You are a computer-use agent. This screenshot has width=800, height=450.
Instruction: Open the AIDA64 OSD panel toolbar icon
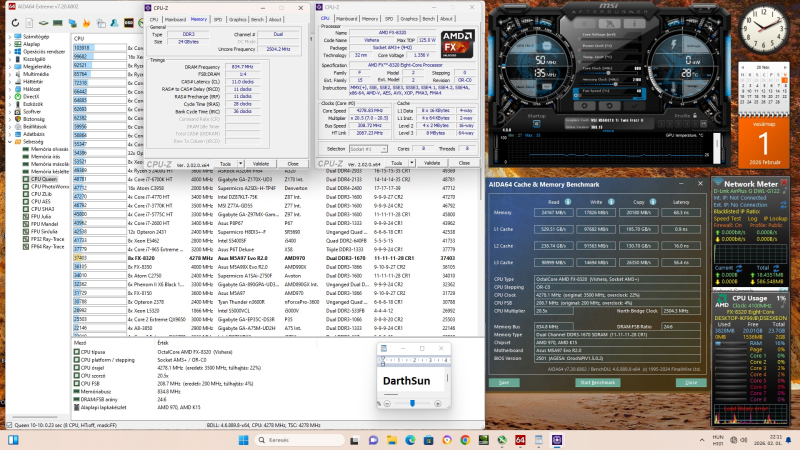click(x=129, y=23)
